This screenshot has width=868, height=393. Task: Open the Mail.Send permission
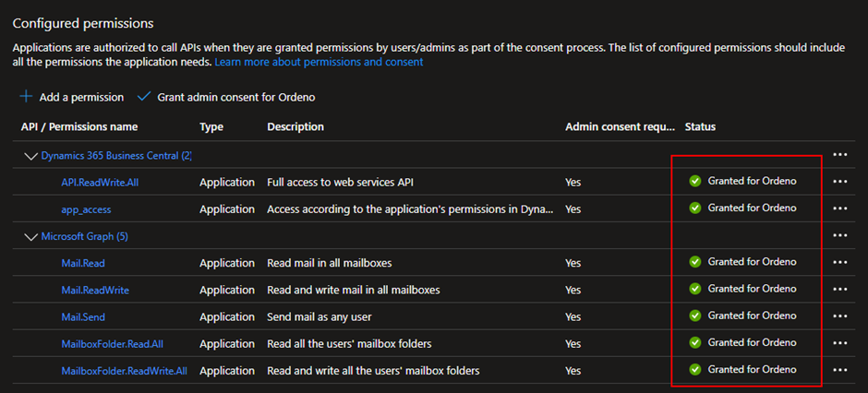[x=83, y=317]
